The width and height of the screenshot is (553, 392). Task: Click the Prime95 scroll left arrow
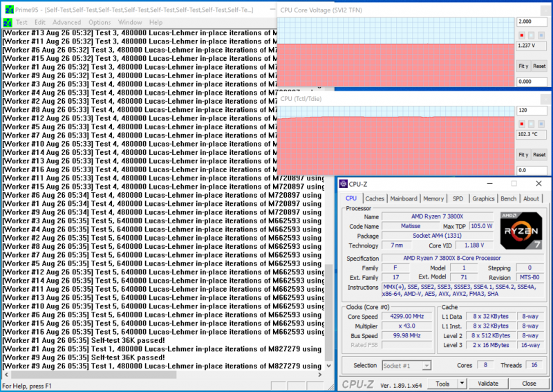(6, 375)
